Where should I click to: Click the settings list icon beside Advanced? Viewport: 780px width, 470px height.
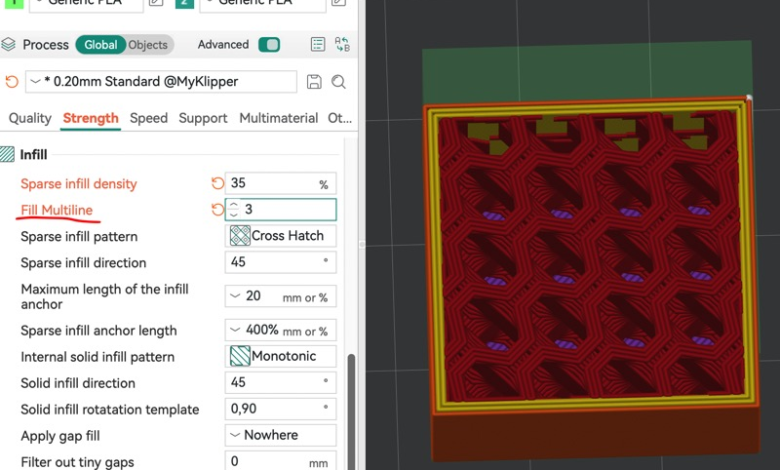point(318,44)
